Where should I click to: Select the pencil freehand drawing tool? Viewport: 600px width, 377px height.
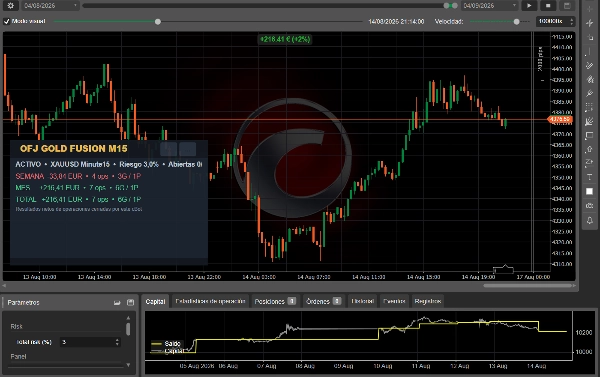(x=590, y=93)
